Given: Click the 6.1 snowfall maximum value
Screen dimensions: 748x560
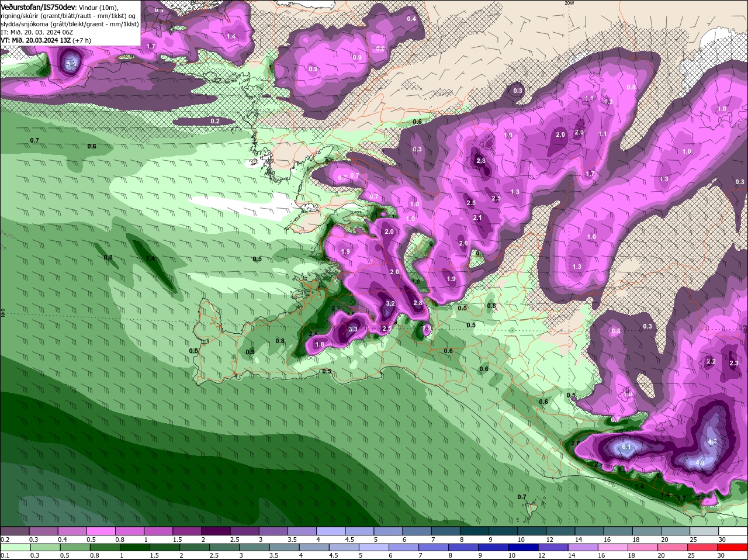Looking at the screenshot, I should pyautogui.click(x=626, y=447).
